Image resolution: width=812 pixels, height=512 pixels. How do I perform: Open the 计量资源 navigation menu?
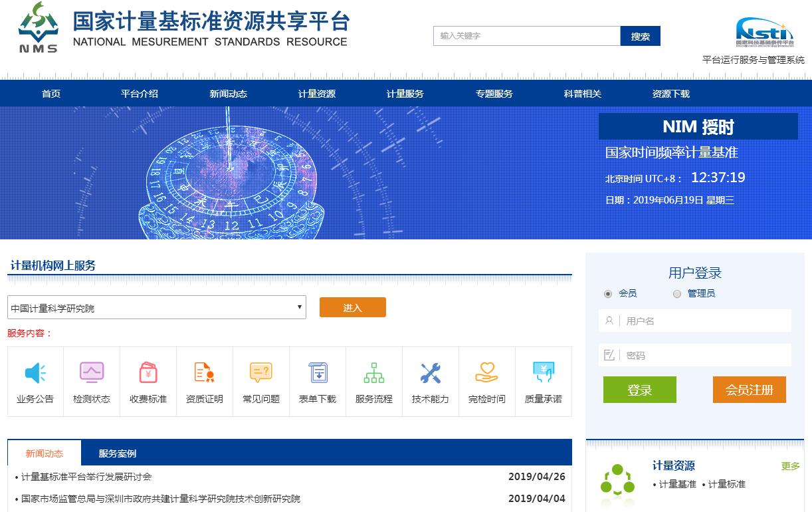click(317, 94)
